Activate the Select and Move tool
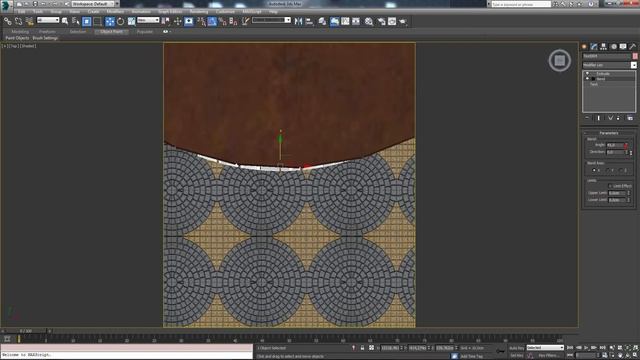 (110, 21)
